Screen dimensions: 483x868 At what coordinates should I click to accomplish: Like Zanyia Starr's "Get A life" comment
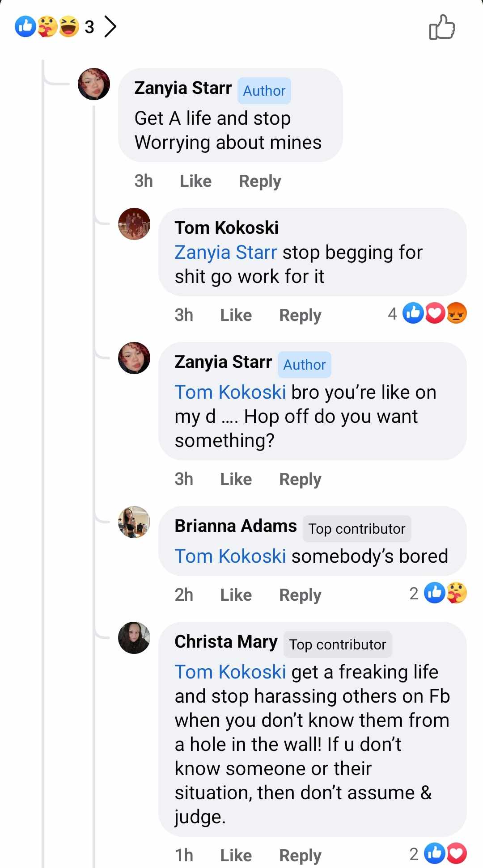coord(195,181)
